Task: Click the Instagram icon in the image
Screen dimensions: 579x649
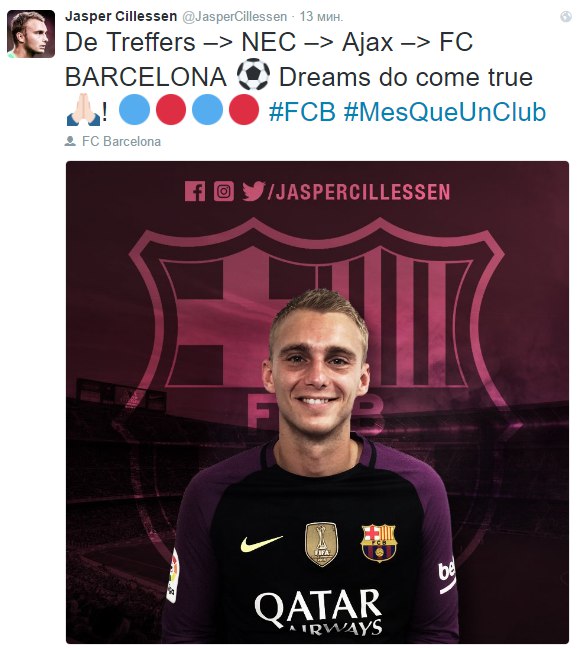Action: point(224,191)
